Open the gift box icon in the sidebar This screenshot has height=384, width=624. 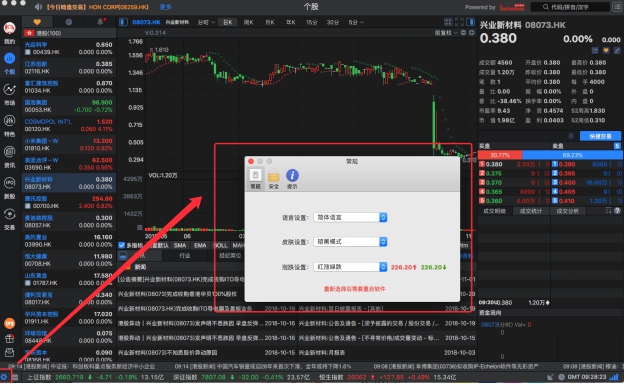[10, 339]
